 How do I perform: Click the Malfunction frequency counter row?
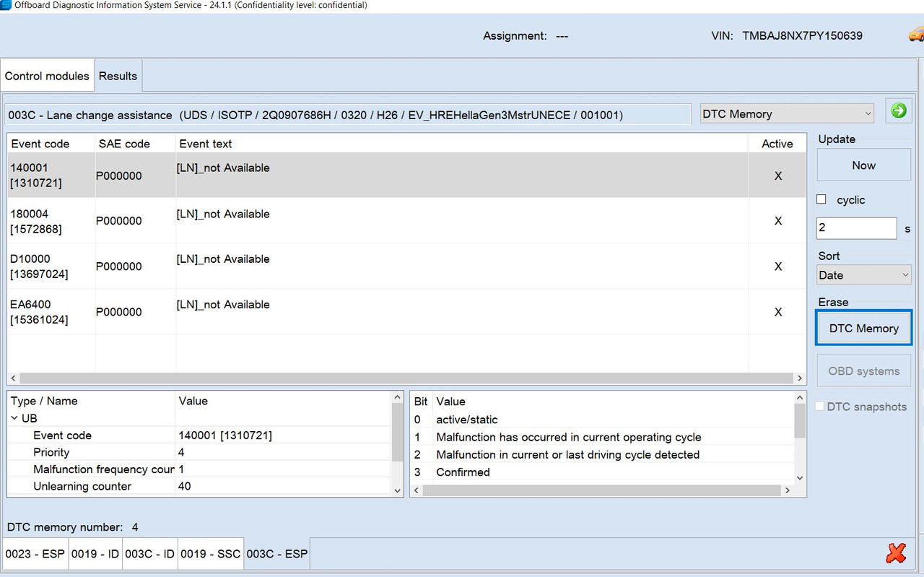pos(200,469)
